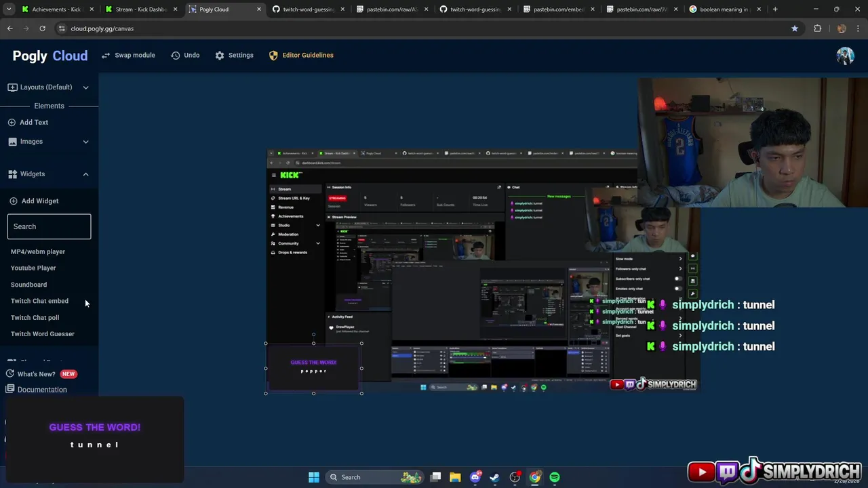868x488 pixels.
Task: Open the user profile avatar in Pogly
Action: point(845,56)
